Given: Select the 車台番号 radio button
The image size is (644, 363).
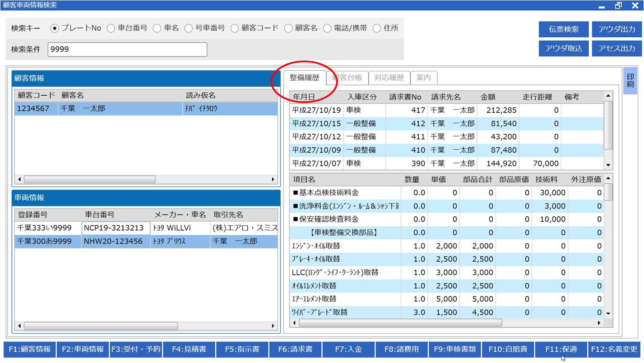Looking at the screenshot, I should point(111,28).
